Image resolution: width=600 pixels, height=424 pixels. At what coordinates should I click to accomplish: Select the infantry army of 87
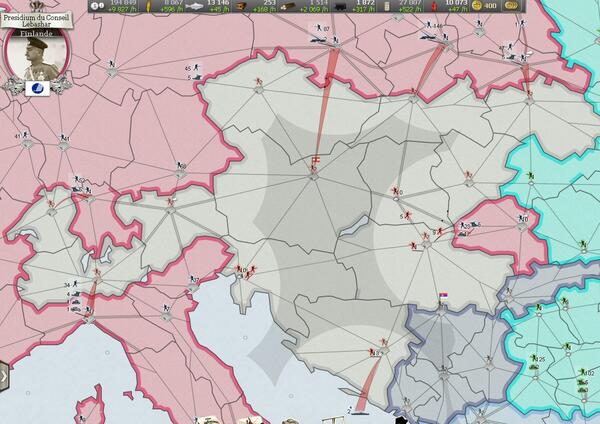pos(322,28)
